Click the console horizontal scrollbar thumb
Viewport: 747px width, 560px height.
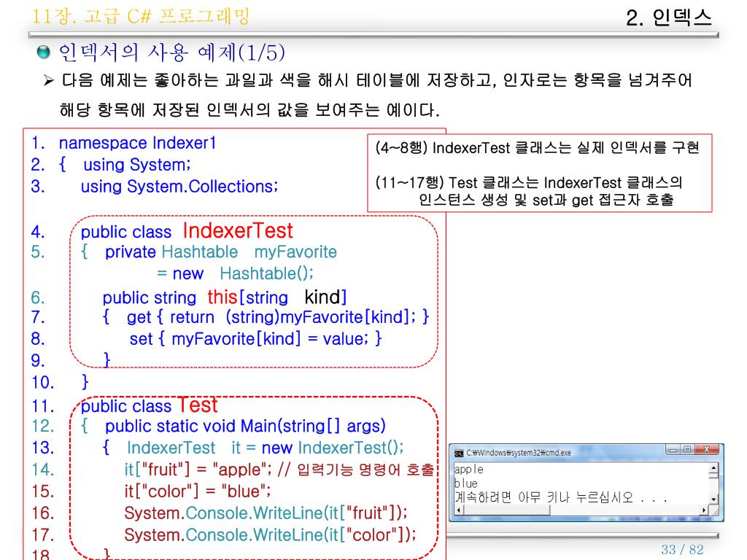click(506, 510)
